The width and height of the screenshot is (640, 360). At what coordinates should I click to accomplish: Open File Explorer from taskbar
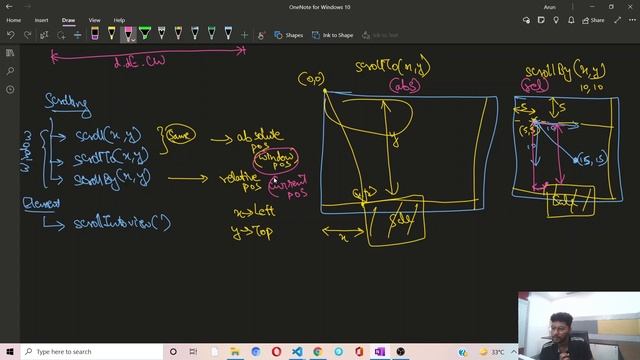coord(235,351)
